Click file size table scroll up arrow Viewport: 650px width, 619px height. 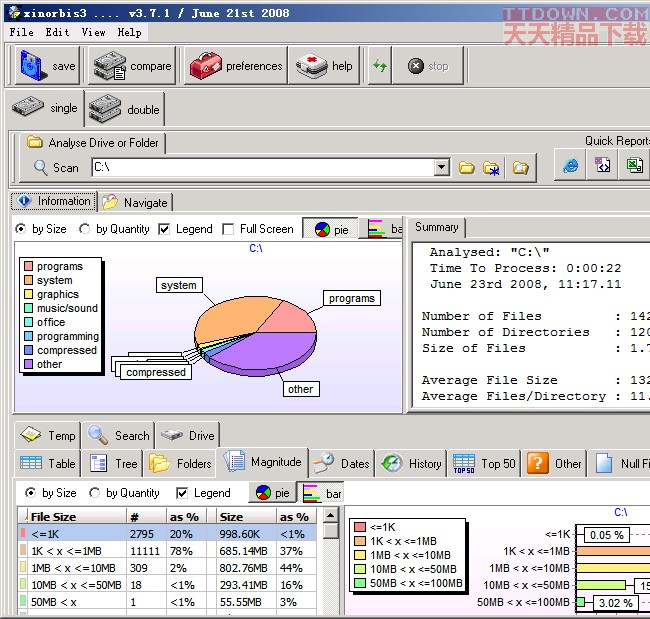point(330,515)
